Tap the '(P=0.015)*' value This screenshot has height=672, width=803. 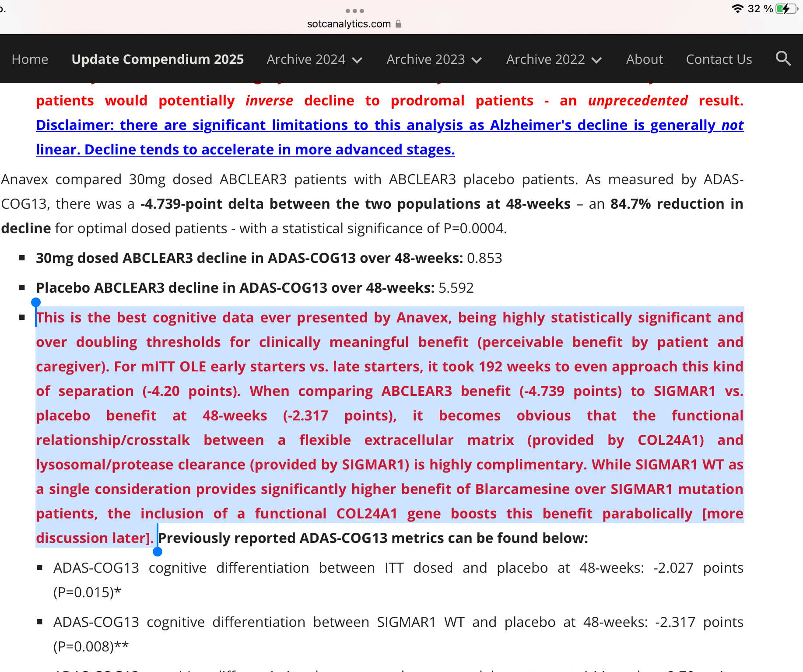87,592
